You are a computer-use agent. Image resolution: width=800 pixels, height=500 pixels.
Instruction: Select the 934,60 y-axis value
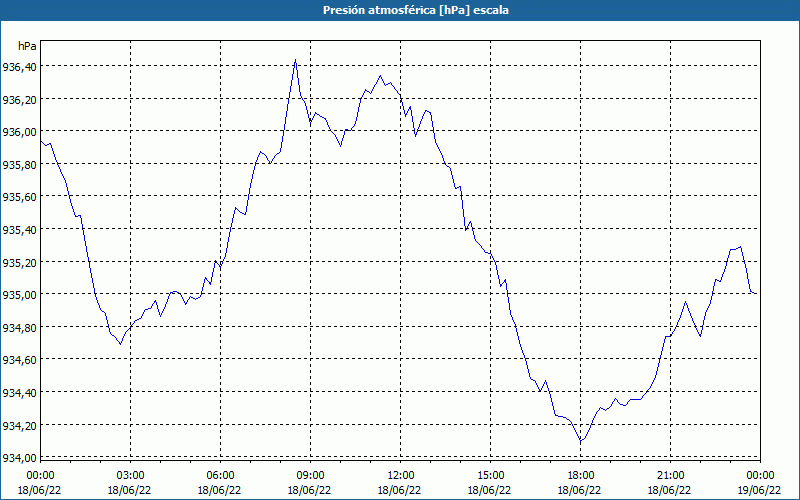(x=19, y=360)
